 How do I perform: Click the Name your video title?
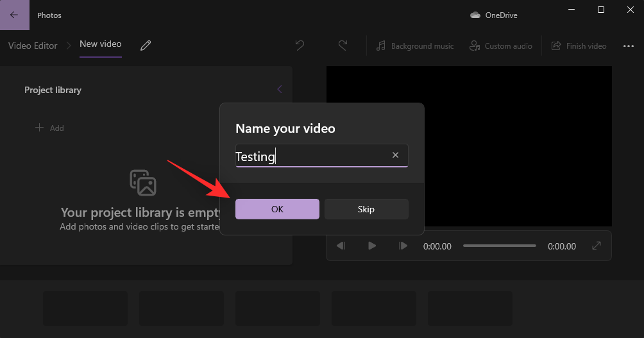click(285, 128)
